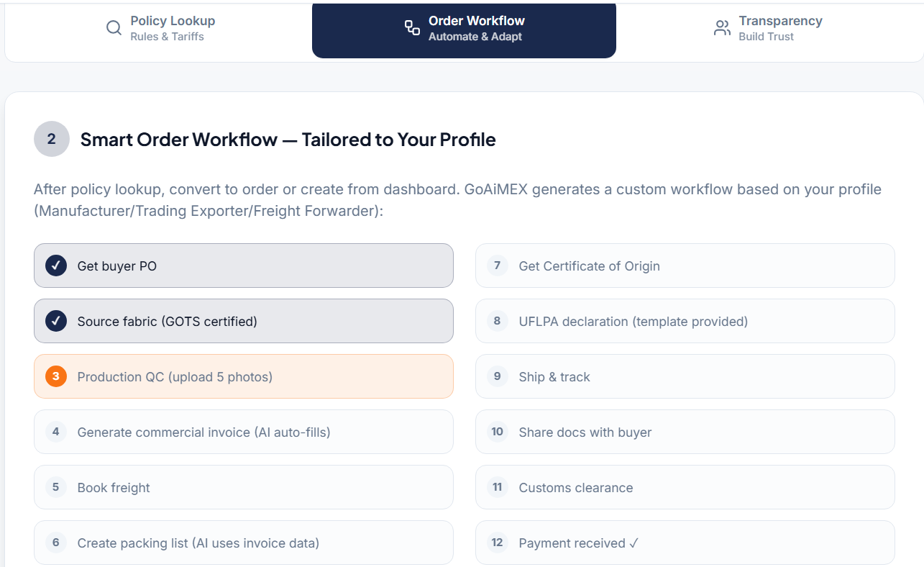This screenshot has width=924, height=567.
Task: Open the UFLPA declaration step details
Action: (685, 321)
